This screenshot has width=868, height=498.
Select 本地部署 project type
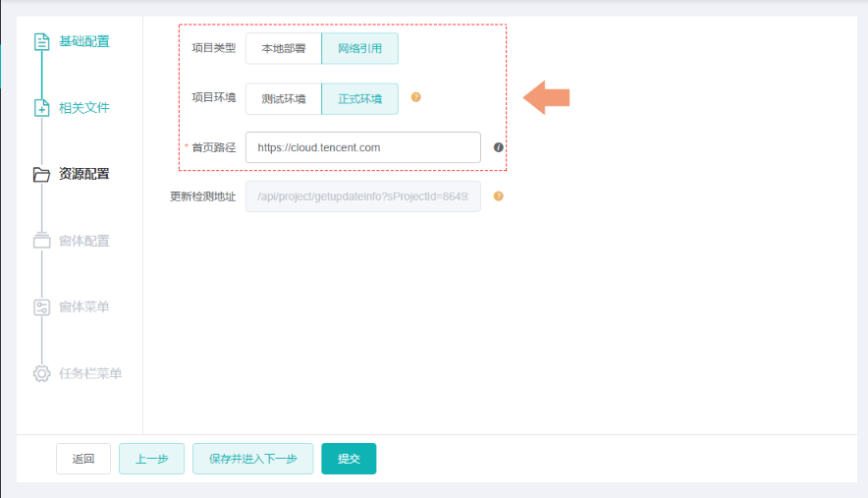[x=284, y=48]
